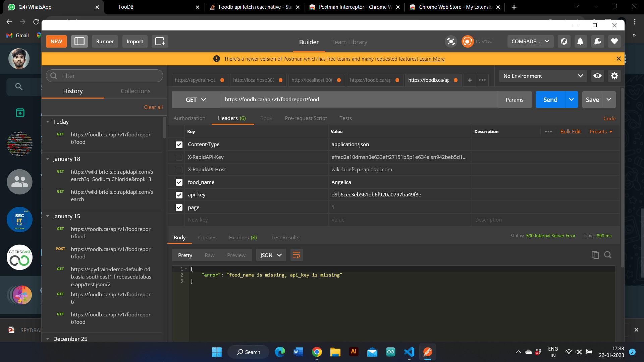Screen dimensions: 644x362
Task: Open the GET method dropdown
Action: pos(196,100)
